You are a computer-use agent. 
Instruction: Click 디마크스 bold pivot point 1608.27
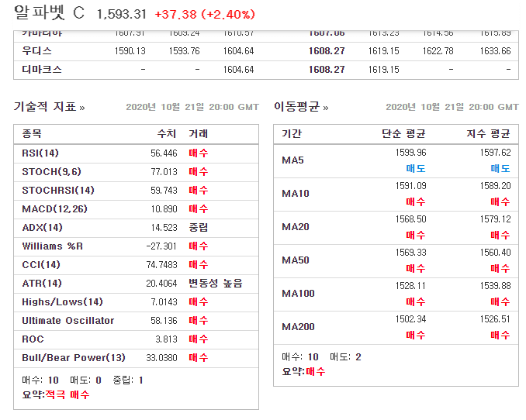pos(327,70)
